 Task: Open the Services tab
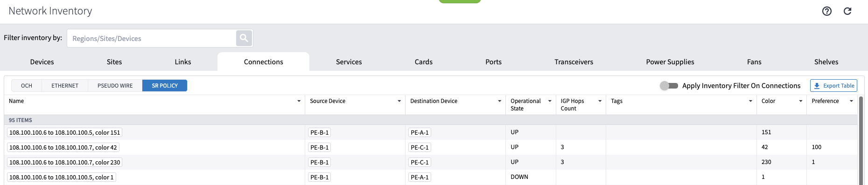tap(349, 62)
